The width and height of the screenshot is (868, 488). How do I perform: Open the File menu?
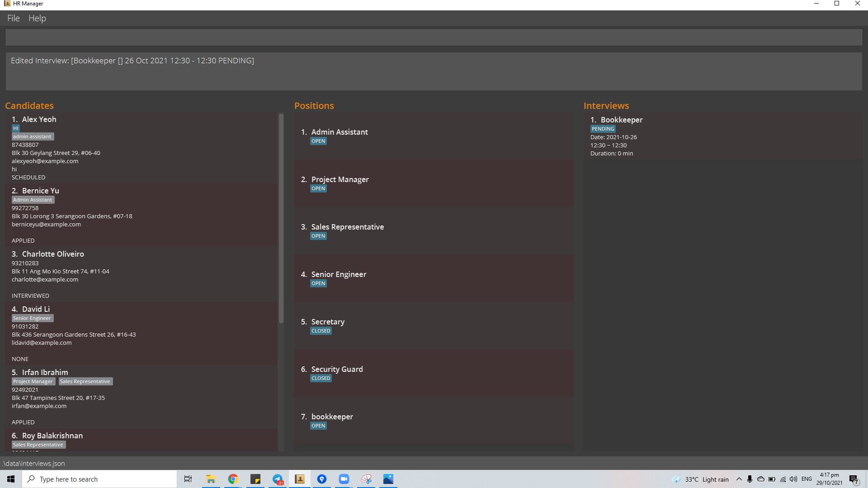pyautogui.click(x=14, y=18)
